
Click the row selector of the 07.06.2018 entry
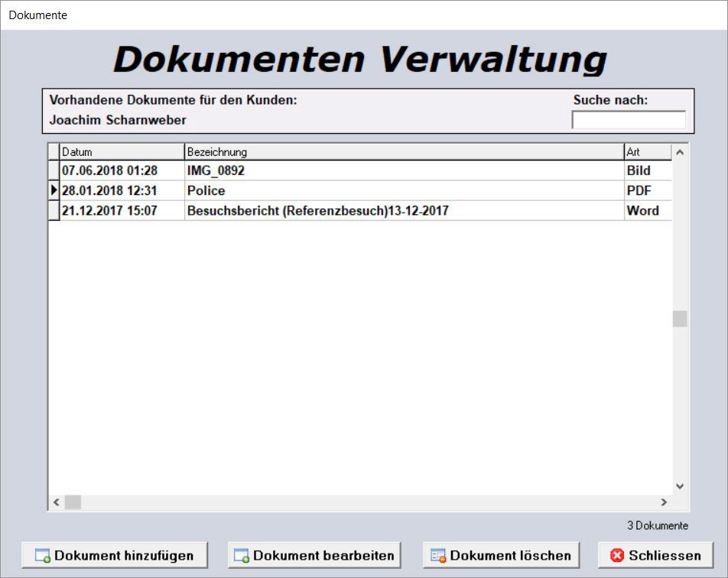point(54,170)
